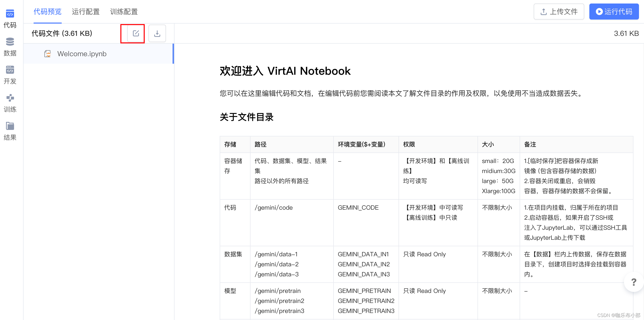Click the 上传文件 upload button

(x=559, y=12)
